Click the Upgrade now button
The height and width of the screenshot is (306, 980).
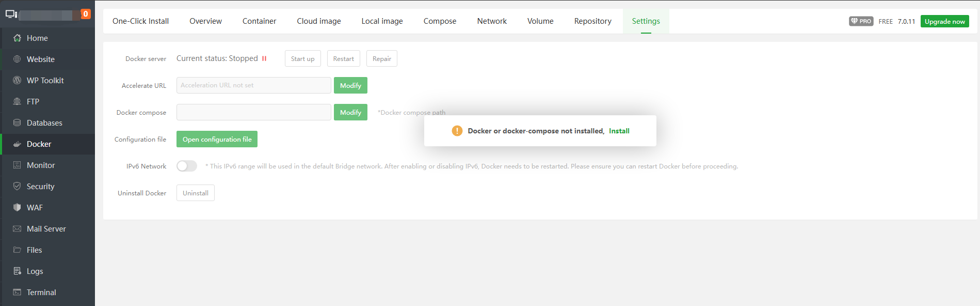(944, 21)
